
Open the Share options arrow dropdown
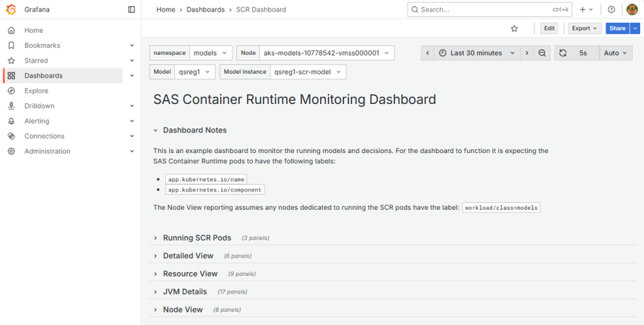click(x=636, y=28)
